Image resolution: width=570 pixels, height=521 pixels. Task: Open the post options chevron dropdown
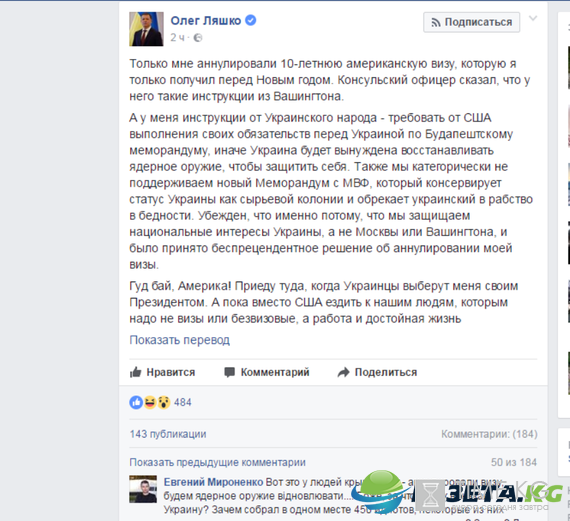(x=533, y=19)
